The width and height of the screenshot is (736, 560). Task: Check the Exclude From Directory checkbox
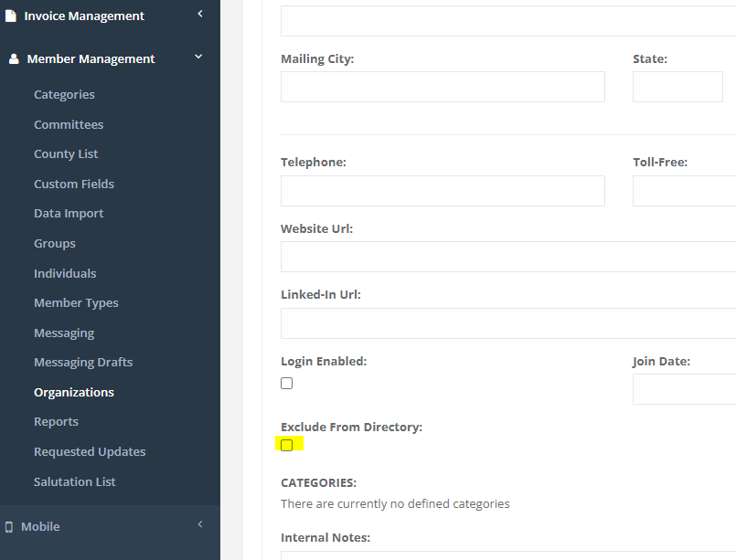tap(287, 445)
